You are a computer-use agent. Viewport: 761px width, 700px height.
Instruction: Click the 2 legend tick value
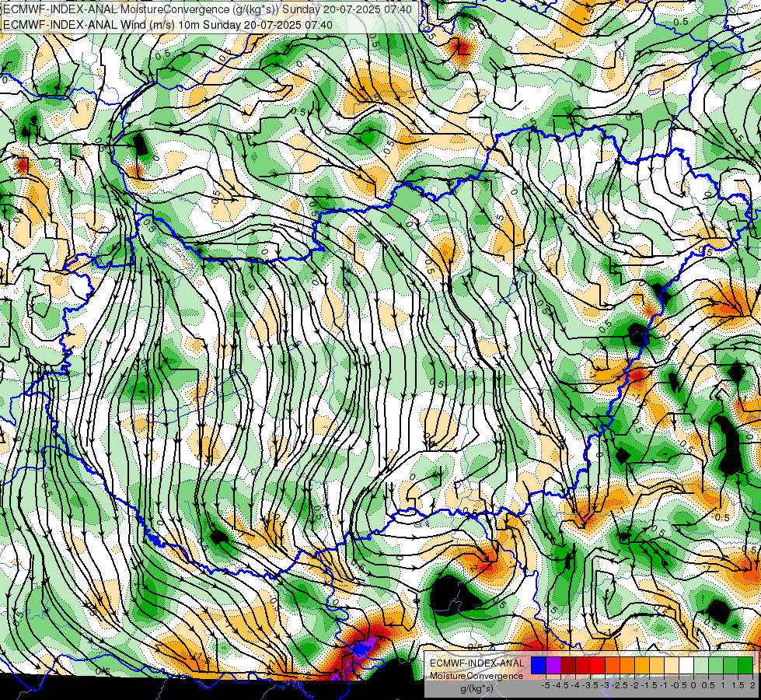click(x=752, y=685)
